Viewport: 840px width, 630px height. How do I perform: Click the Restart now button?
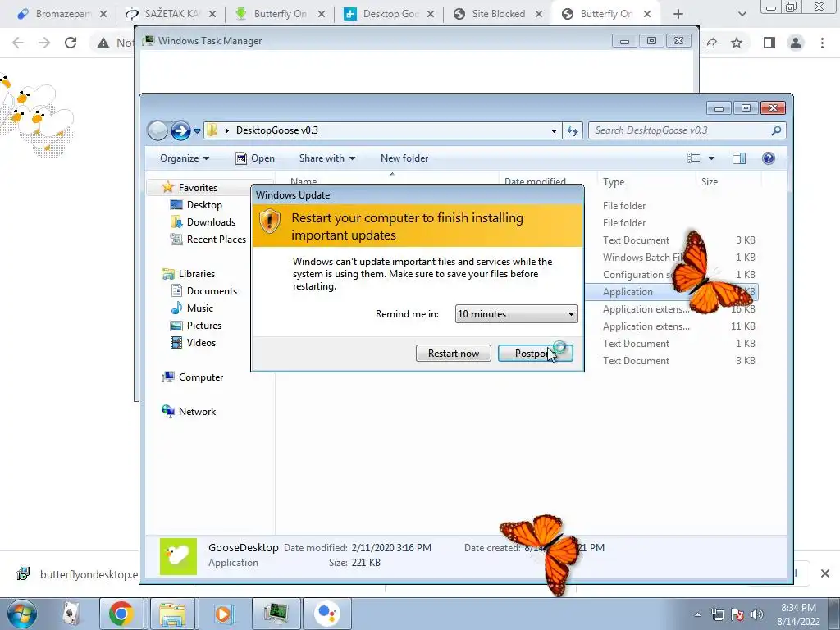[453, 353]
